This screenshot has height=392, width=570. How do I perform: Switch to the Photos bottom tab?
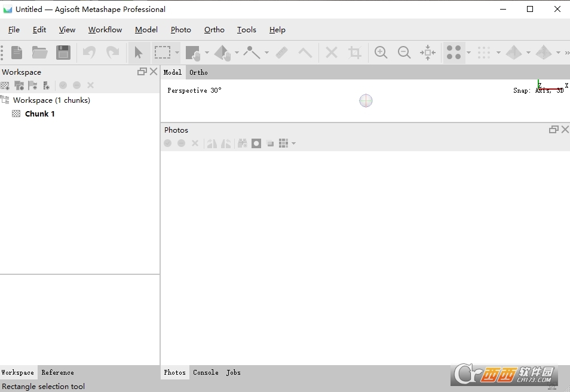[x=174, y=372]
